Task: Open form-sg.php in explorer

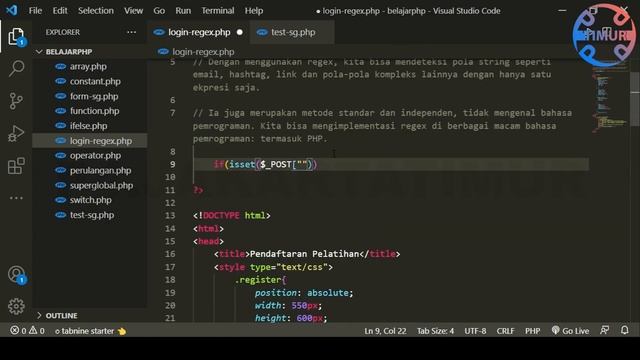Action: (93, 96)
